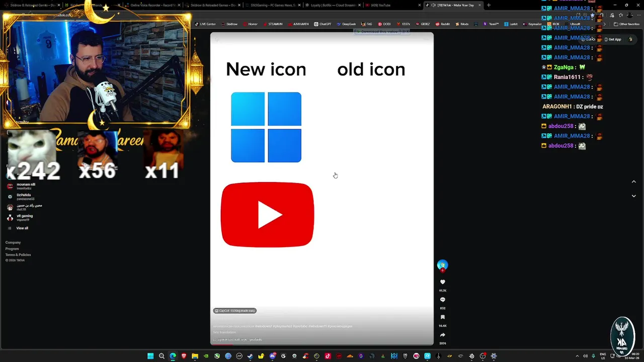Open the STEAMUN bookmark
This screenshot has height=362, width=644.
coord(273,24)
